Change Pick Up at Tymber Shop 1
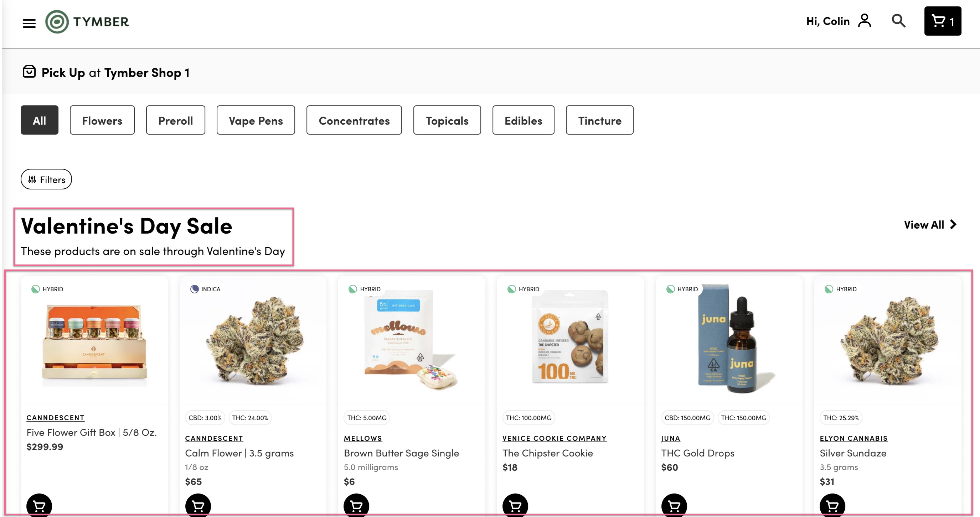The height and width of the screenshot is (517, 980). tap(115, 72)
